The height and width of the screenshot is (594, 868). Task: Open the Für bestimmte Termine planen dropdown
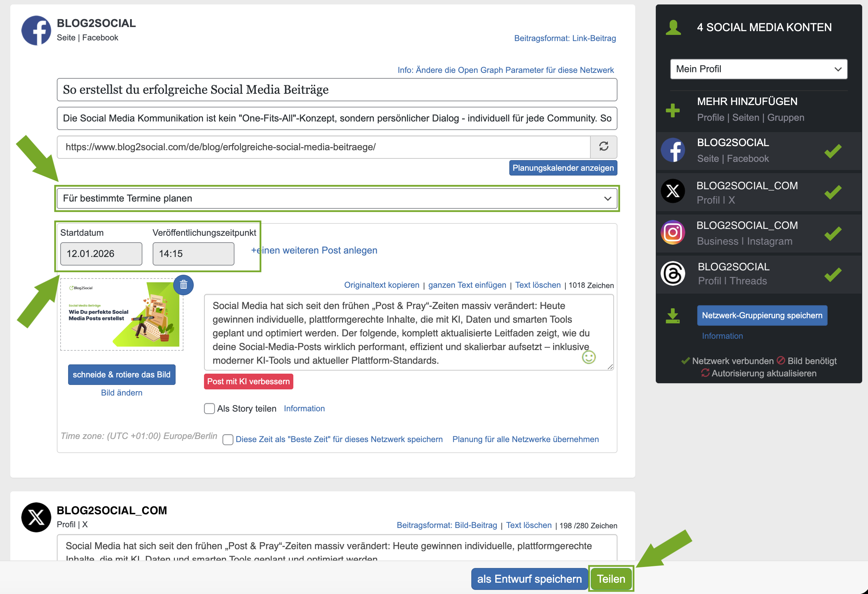pyautogui.click(x=336, y=198)
